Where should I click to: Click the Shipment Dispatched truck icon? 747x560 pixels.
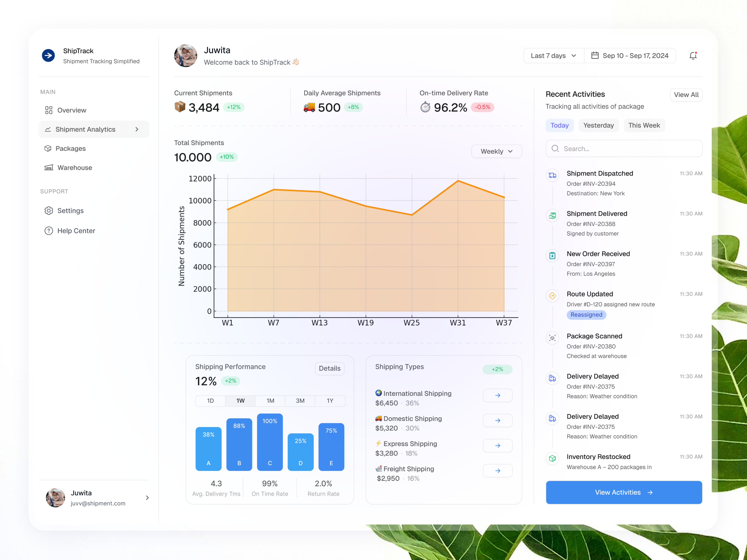552,175
